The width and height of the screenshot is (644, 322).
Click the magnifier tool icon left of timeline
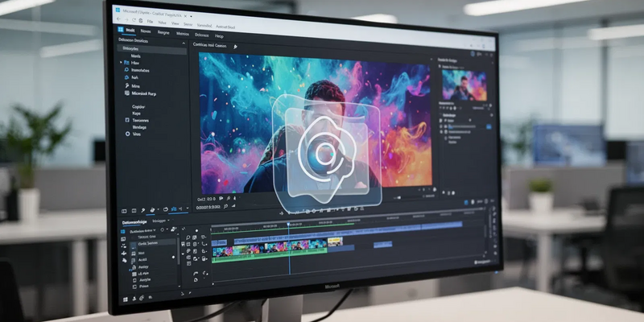coord(187,238)
